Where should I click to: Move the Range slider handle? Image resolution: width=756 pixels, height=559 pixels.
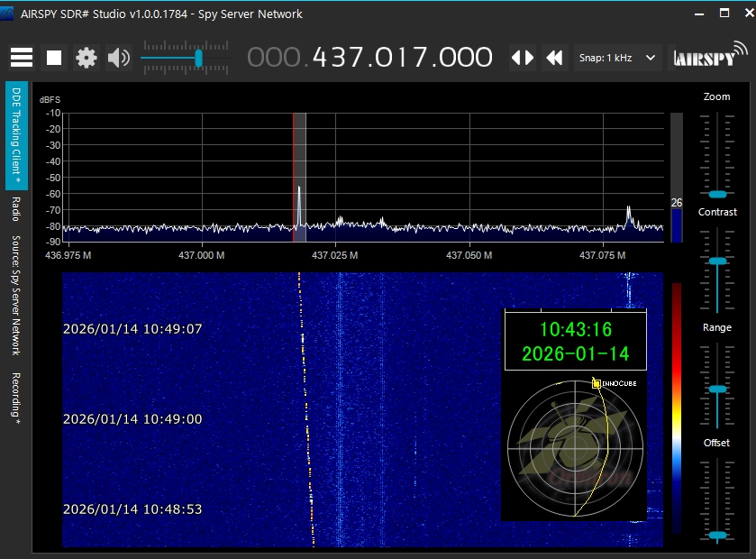coord(717,389)
